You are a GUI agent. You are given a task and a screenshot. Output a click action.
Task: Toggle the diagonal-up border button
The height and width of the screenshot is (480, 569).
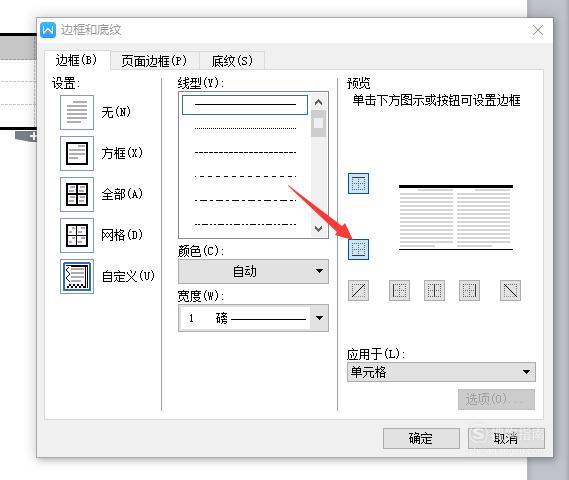359,291
